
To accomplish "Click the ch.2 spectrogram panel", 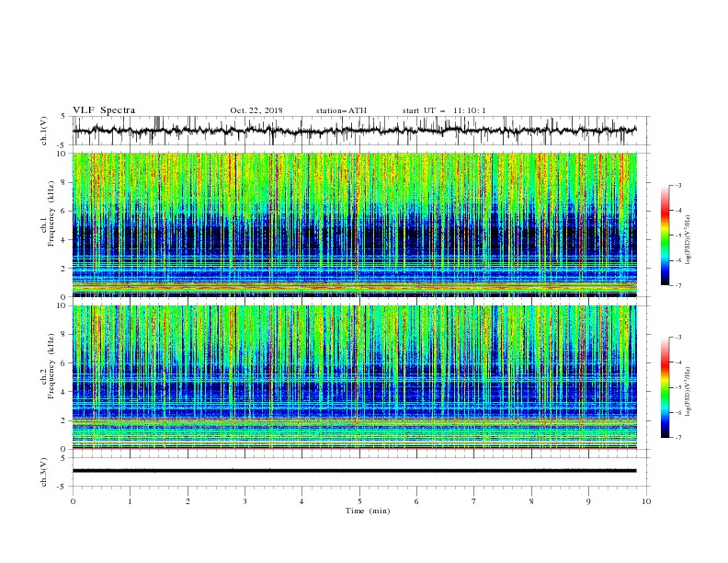I will pos(355,377).
